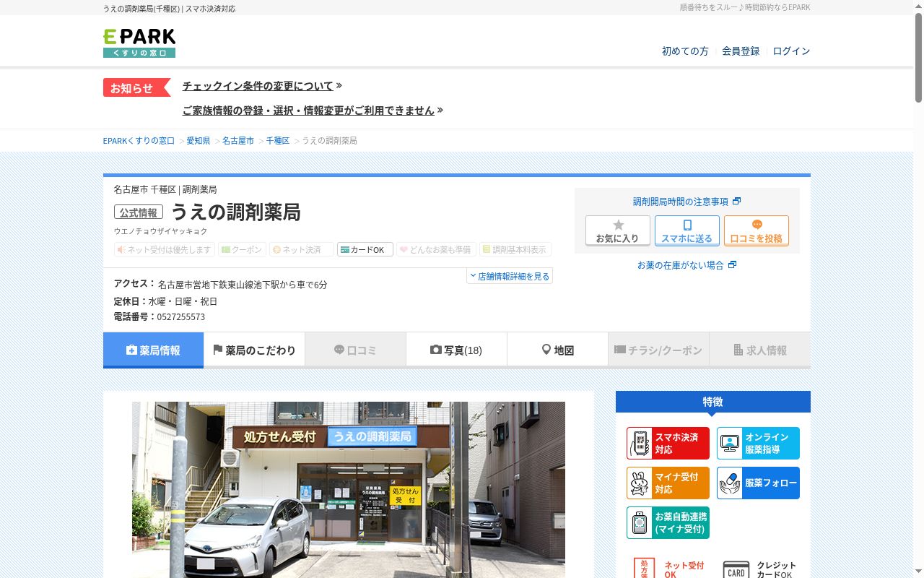Click the 服薬フォロー feature badge
924x578 pixels.
coord(758,483)
